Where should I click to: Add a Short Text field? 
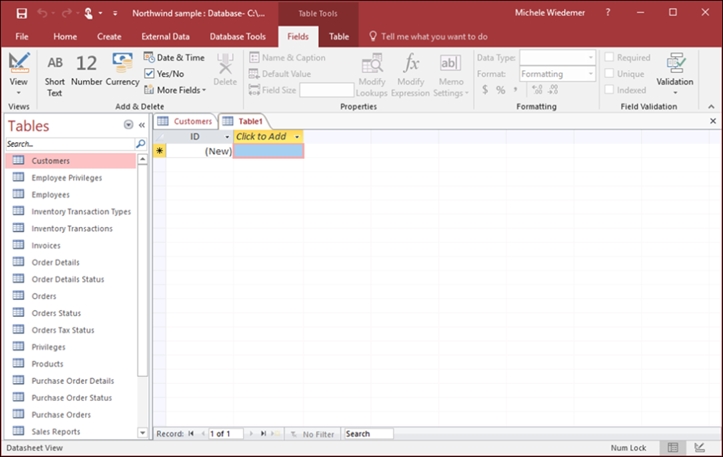point(54,76)
